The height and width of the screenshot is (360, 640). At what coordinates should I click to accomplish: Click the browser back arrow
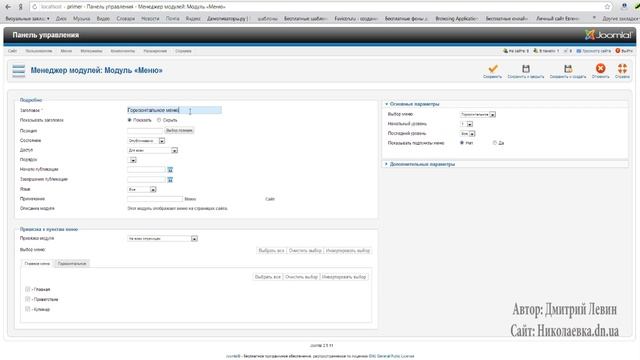tap(8, 7)
